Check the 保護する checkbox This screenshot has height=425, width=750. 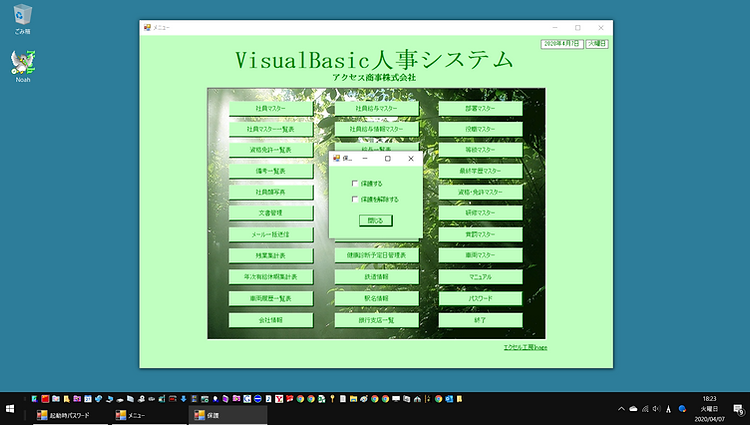pos(355,183)
